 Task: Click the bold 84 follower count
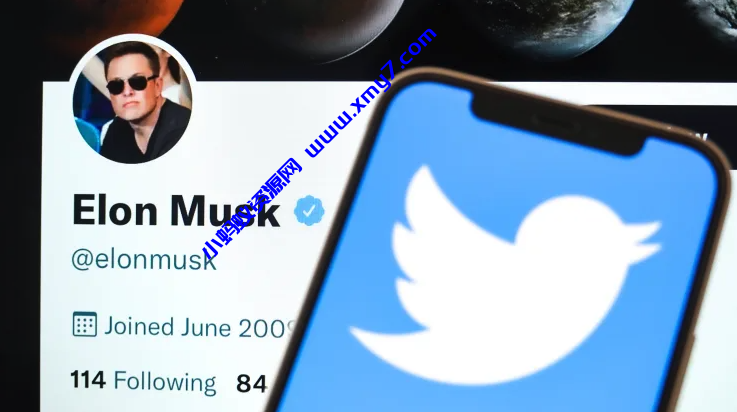(x=251, y=383)
